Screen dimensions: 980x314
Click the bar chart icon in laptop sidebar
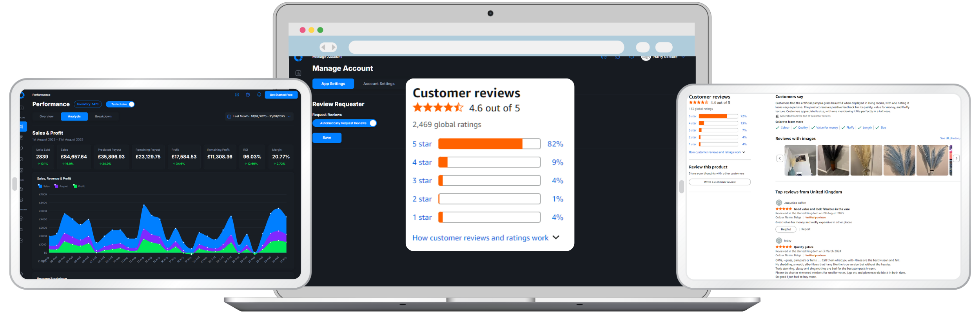pos(298,73)
